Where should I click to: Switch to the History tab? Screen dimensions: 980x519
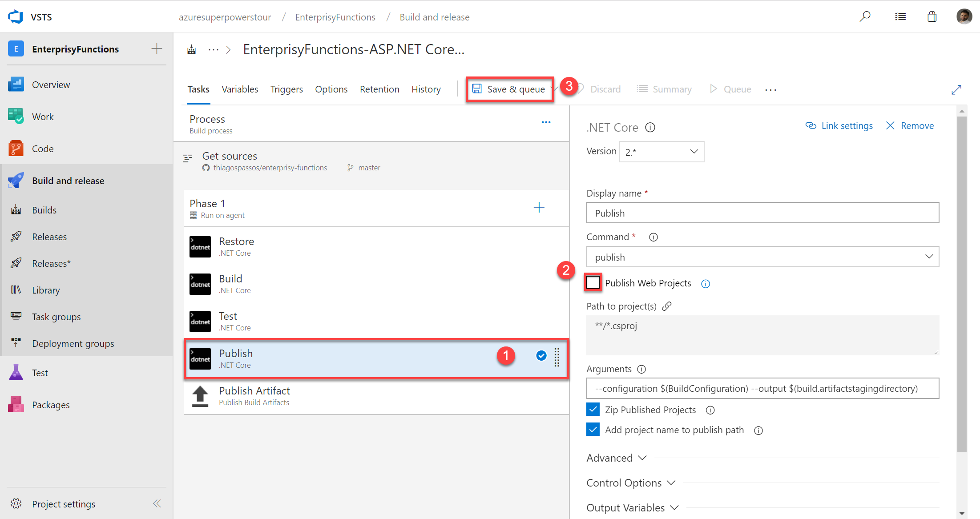click(x=426, y=89)
